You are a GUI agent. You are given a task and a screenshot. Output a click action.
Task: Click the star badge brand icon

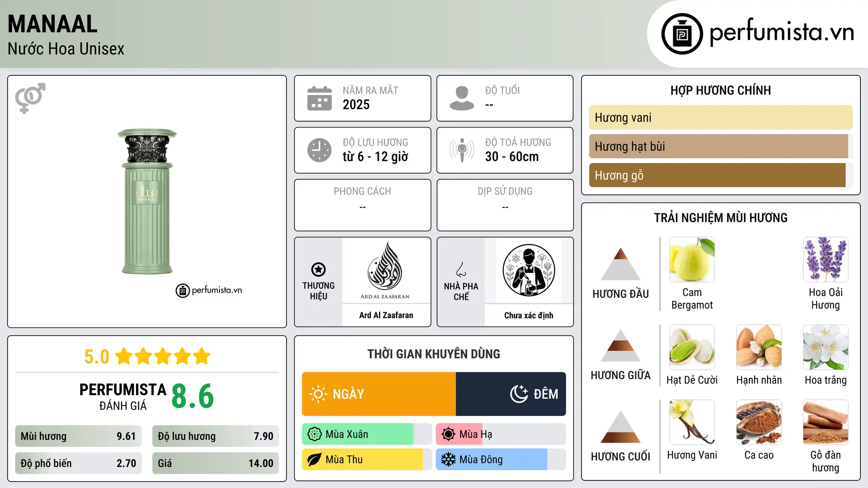click(318, 269)
